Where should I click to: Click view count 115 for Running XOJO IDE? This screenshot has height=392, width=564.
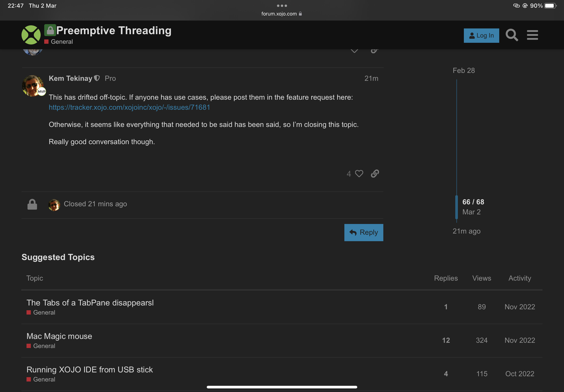pyautogui.click(x=482, y=374)
